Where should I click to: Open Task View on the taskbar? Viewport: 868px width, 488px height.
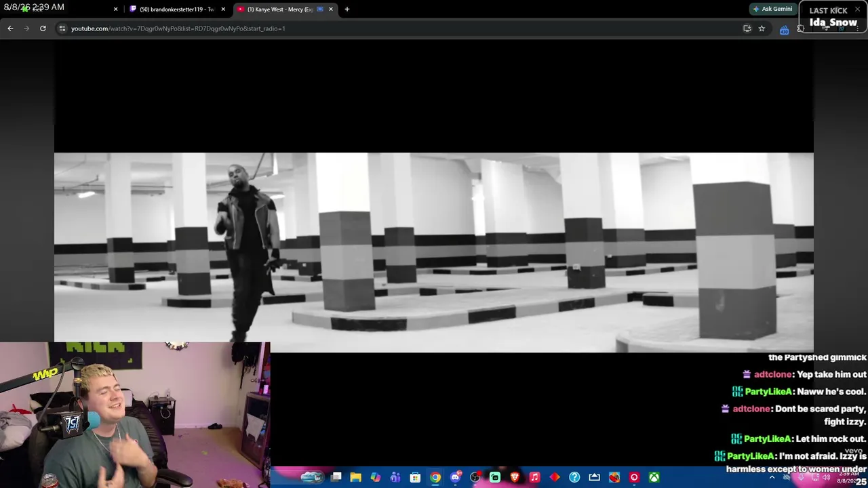point(336,477)
